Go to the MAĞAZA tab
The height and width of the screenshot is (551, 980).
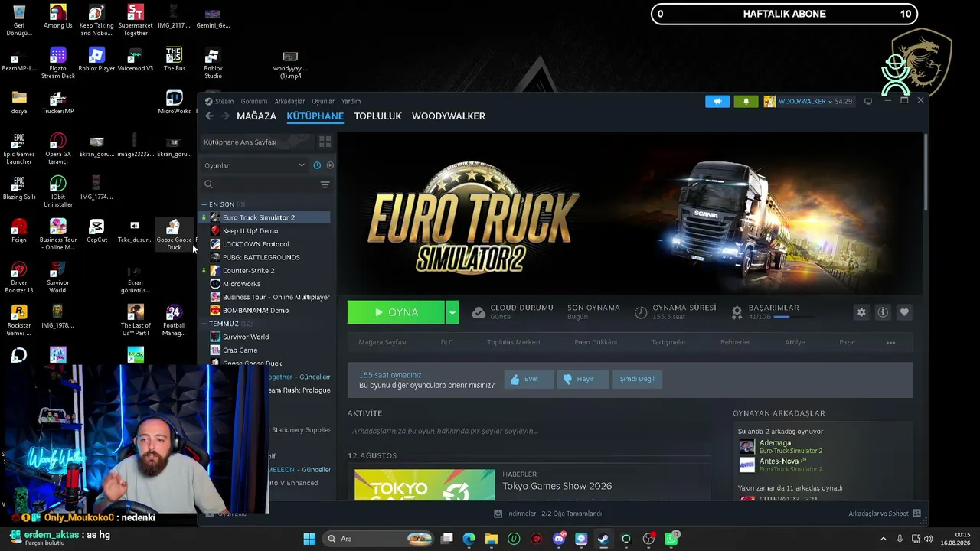(256, 116)
